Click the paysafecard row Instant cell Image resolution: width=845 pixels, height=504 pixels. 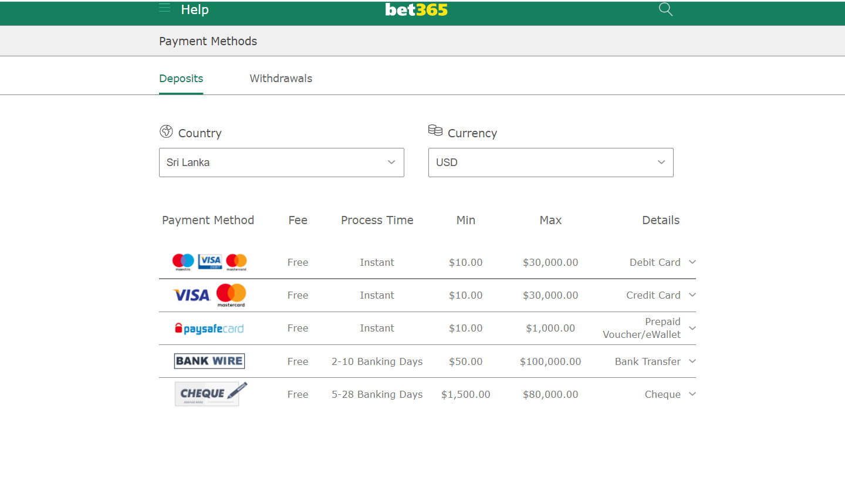[x=377, y=328]
